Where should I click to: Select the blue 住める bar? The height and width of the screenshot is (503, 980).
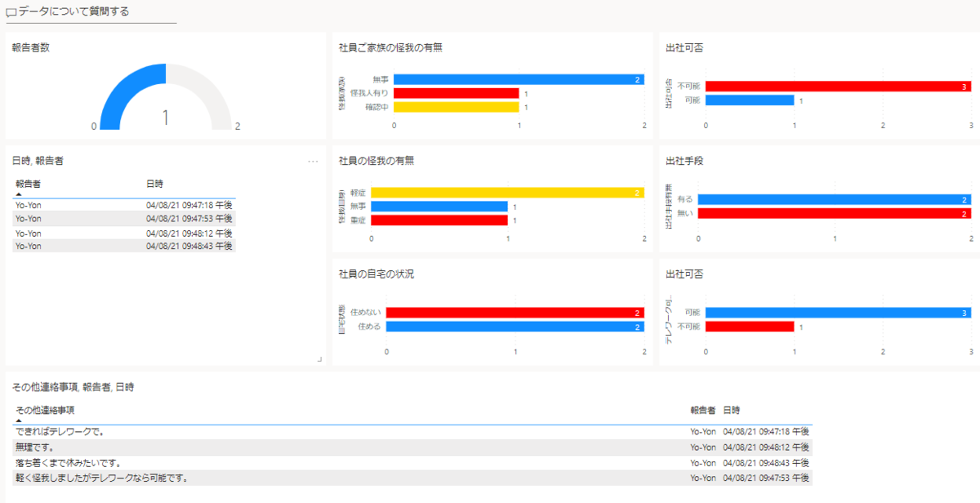click(x=515, y=327)
